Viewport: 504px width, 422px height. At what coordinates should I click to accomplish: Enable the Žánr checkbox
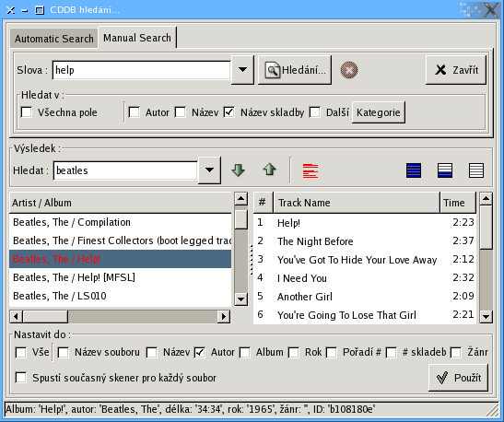456,352
